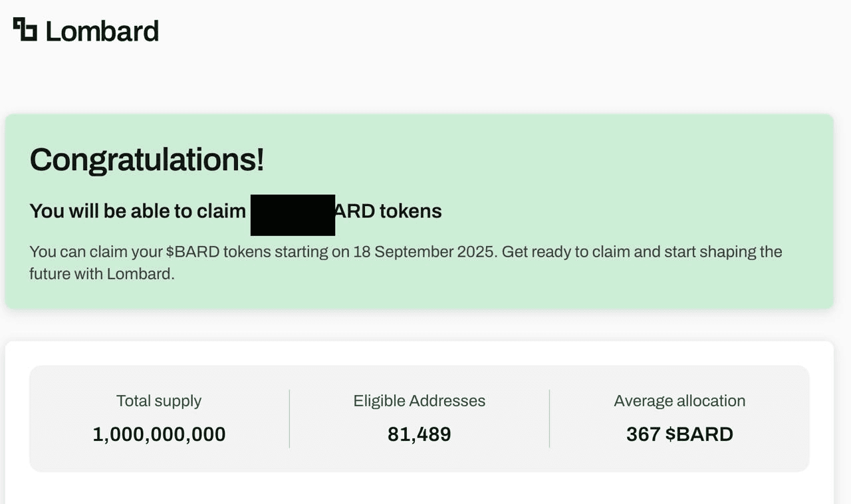Click "You will be able to claim" text

click(x=138, y=211)
